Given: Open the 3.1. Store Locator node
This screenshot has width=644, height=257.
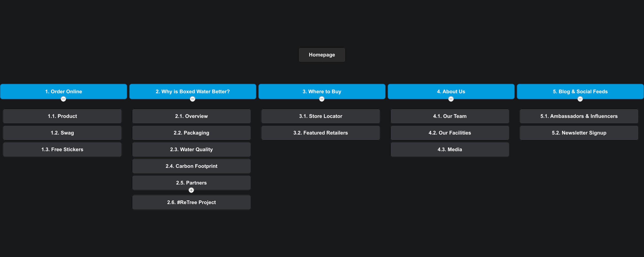Looking at the screenshot, I should (x=320, y=116).
